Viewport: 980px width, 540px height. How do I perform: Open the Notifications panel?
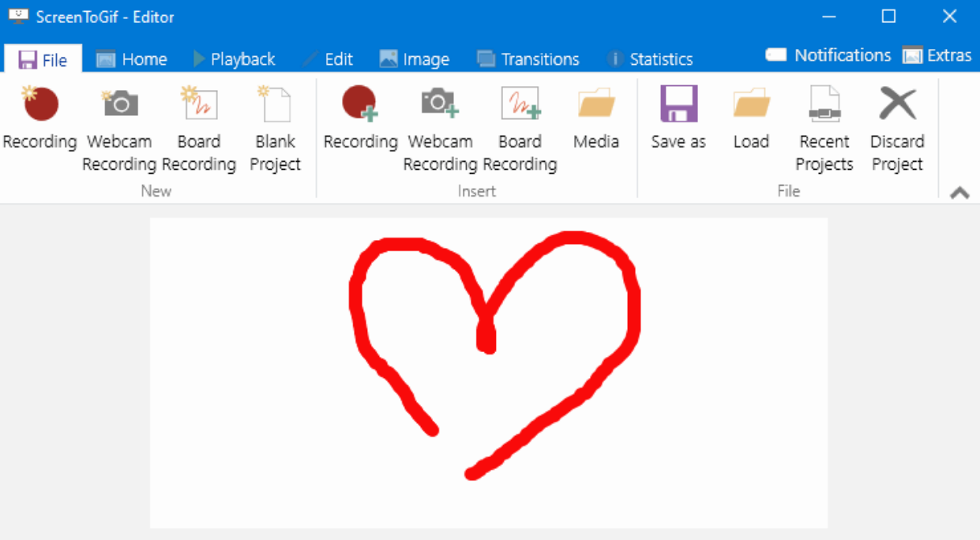pos(828,55)
